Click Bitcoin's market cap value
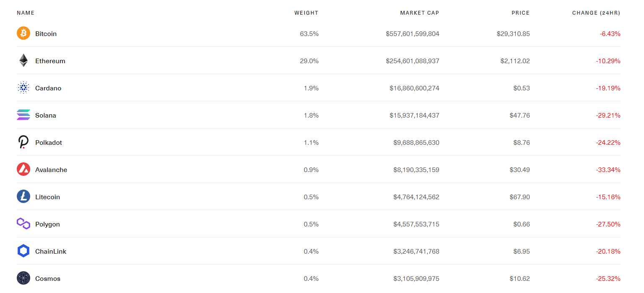This screenshot has width=644, height=293. tap(413, 34)
